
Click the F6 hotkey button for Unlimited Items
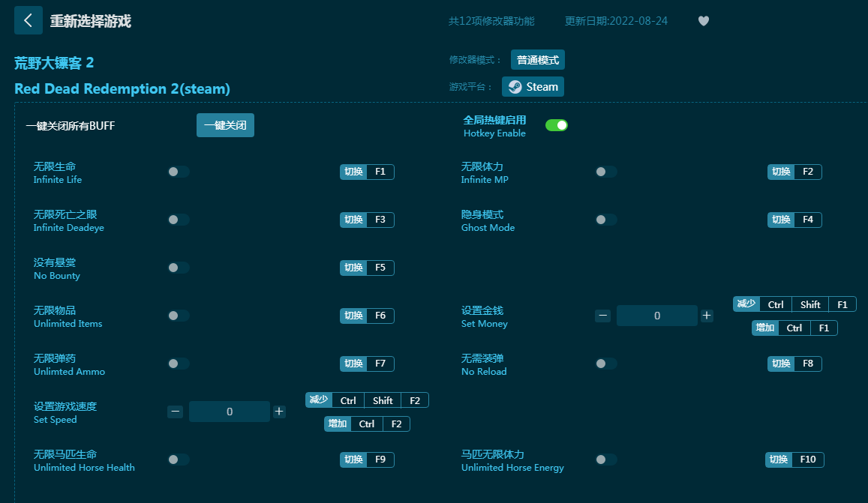coord(367,316)
